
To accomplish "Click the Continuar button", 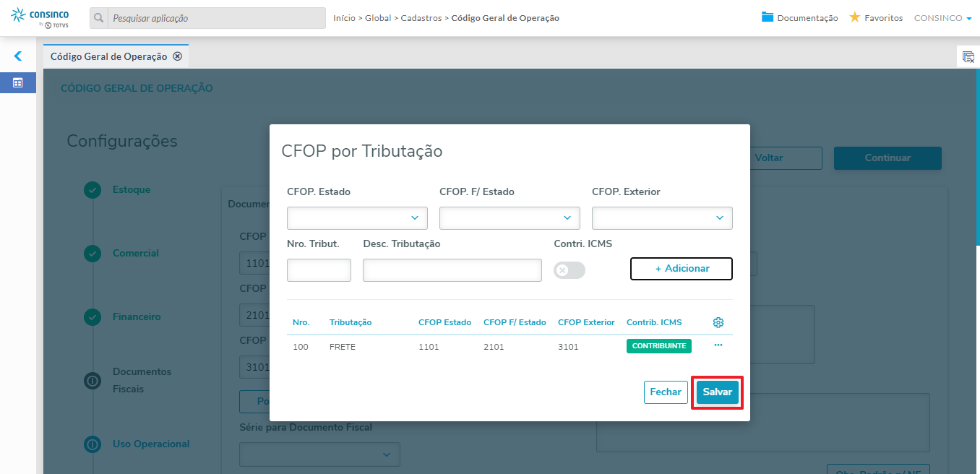I will coord(887,158).
